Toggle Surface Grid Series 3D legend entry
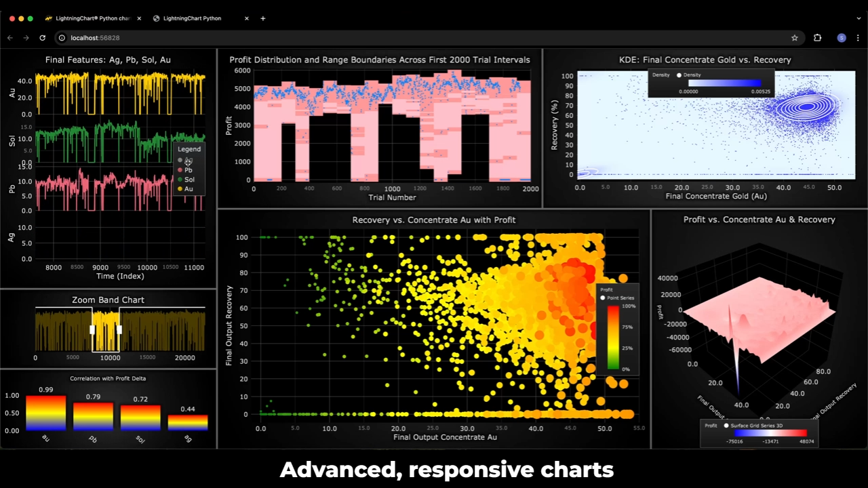The width and height of the screenshot is (868, 488). pyautogui.click(x=753, y=426)
